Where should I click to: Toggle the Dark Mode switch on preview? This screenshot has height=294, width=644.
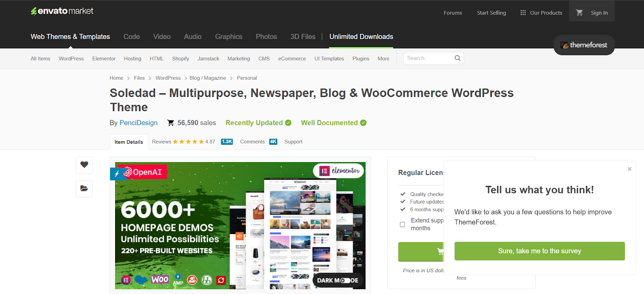(345, 280)
